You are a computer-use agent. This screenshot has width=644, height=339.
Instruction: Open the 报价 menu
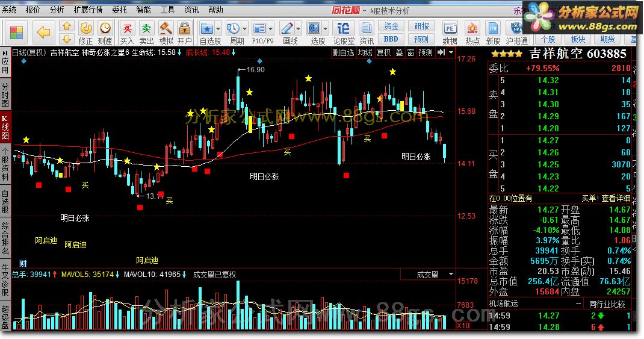[33, 10]
